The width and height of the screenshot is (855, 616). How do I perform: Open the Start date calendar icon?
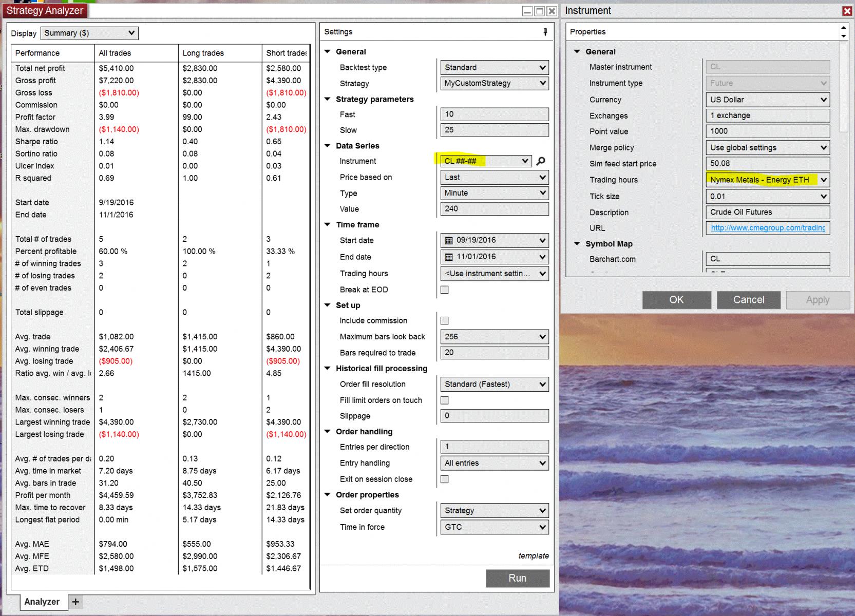[448, 240]
